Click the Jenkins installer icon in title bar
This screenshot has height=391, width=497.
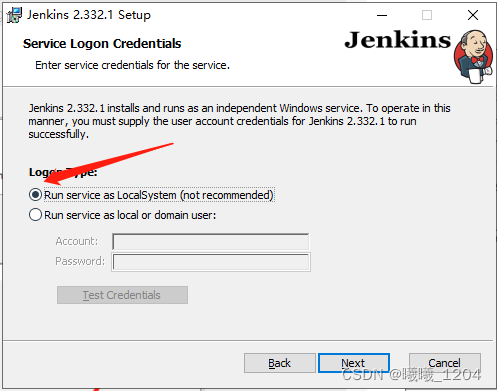pyautogui.click(x=14, y=15)
